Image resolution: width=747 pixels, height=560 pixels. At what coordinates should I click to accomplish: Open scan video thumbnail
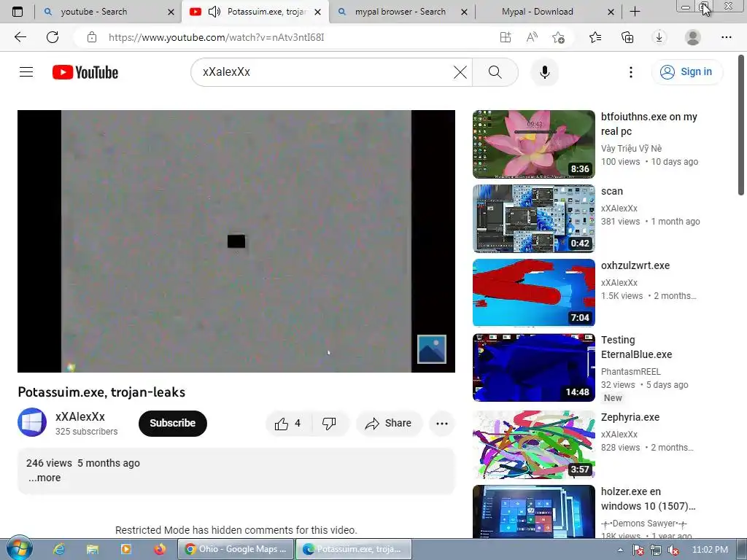(x=533, y=219)
